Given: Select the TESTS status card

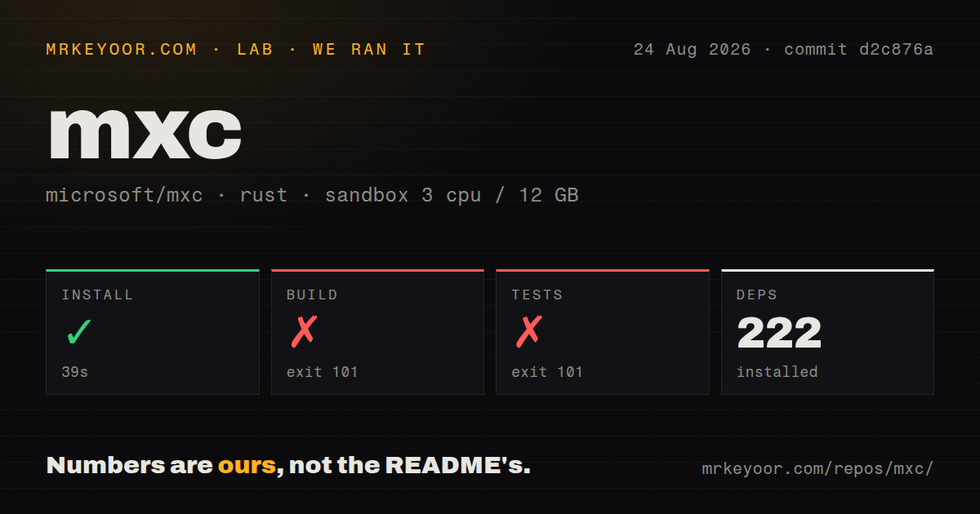Looking at the screenshot, I should point(603,332).
